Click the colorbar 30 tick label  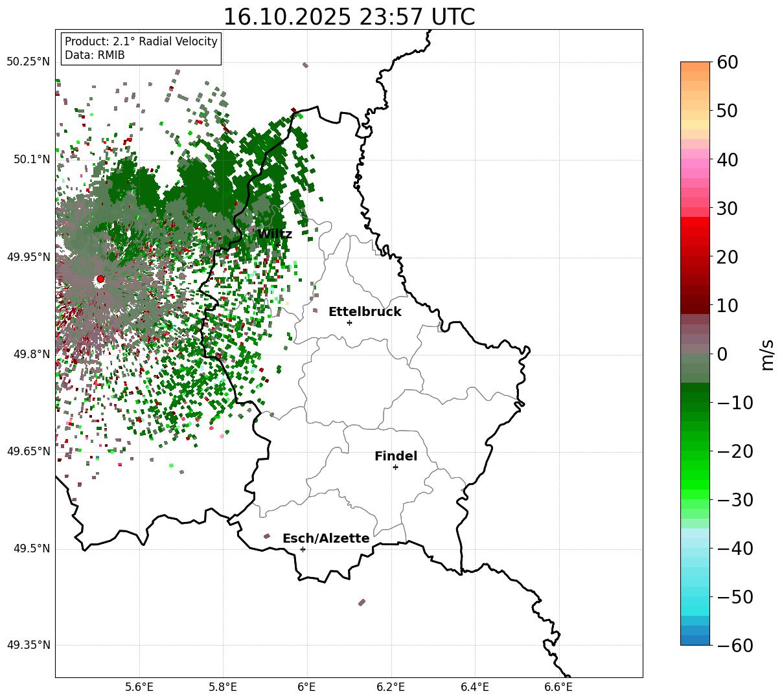click(x=726, y=209)
